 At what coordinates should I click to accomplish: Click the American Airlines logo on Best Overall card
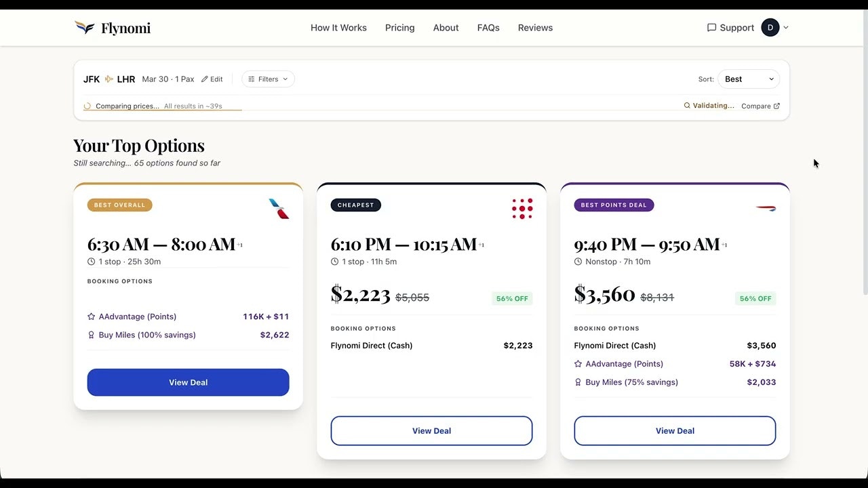tap(279, 209)
